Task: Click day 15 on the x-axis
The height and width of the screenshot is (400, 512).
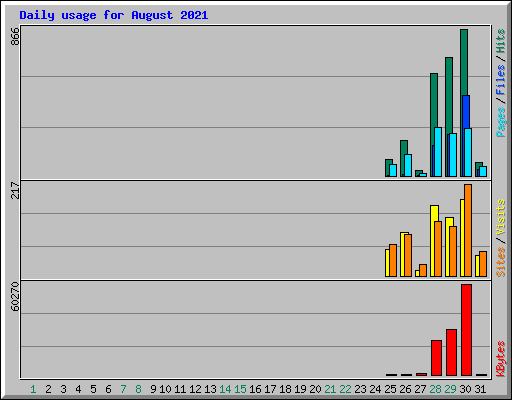Action: pos(240,389)
